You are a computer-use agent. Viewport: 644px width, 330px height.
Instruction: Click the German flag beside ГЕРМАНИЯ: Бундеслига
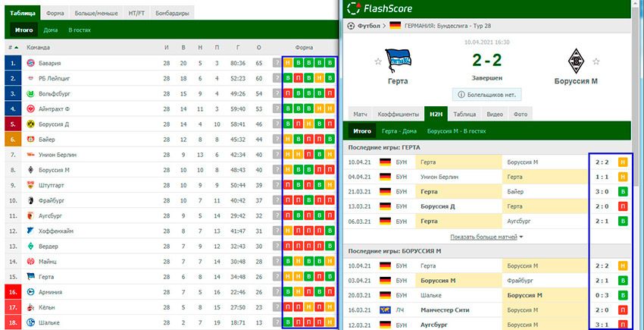(x=395, y=26)
